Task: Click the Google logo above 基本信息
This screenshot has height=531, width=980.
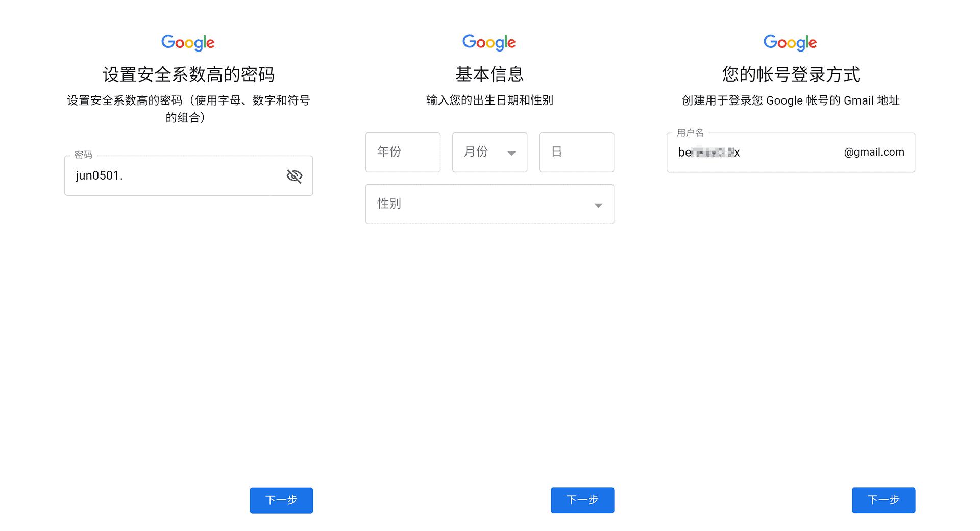Action: [489, 42]
